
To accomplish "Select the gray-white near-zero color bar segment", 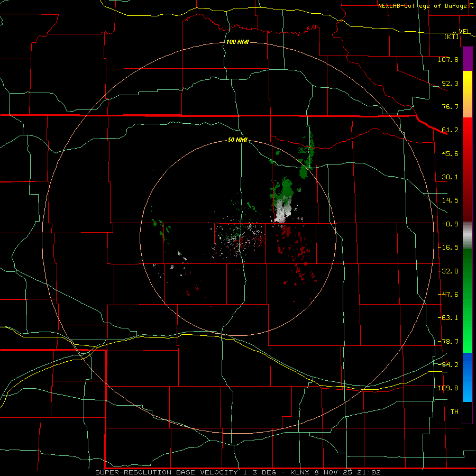I will (x=467, y=235).
